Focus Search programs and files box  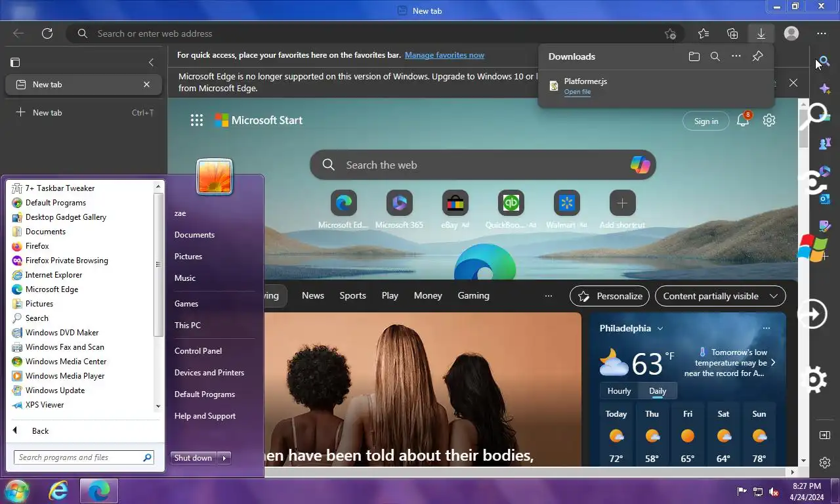click(x=83, y=457)
